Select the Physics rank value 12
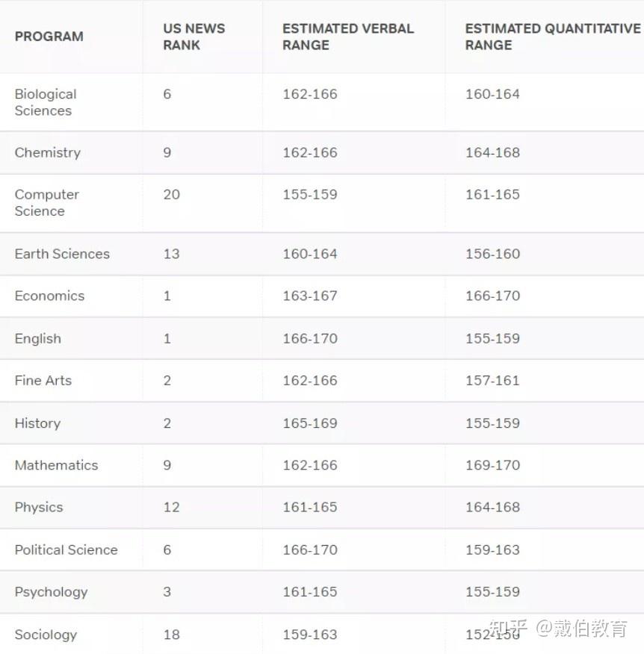 (171, 507)
